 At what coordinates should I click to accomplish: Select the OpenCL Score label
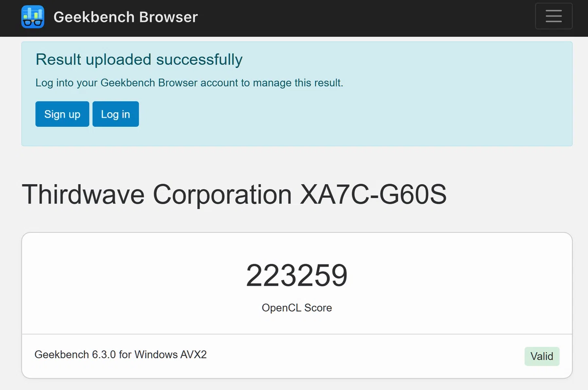[x=297, y=308]
